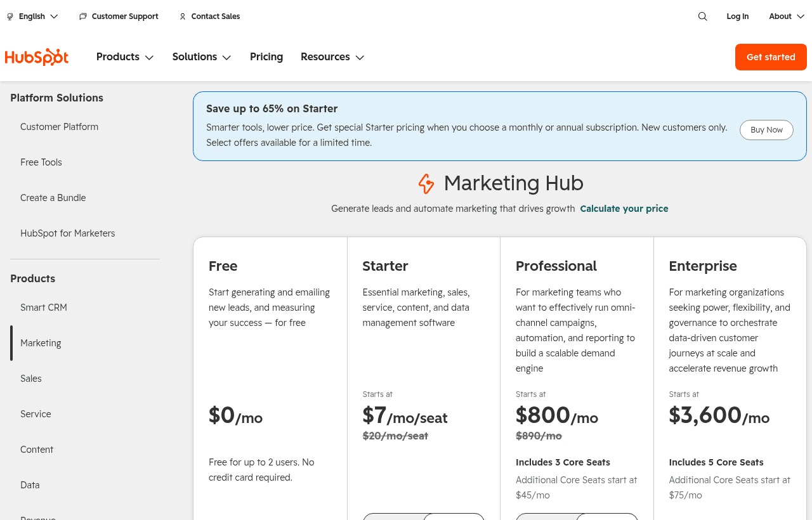The image size is (812, 520).
Task: Click the Customer Support chat icon
Action: click(83, 16)
